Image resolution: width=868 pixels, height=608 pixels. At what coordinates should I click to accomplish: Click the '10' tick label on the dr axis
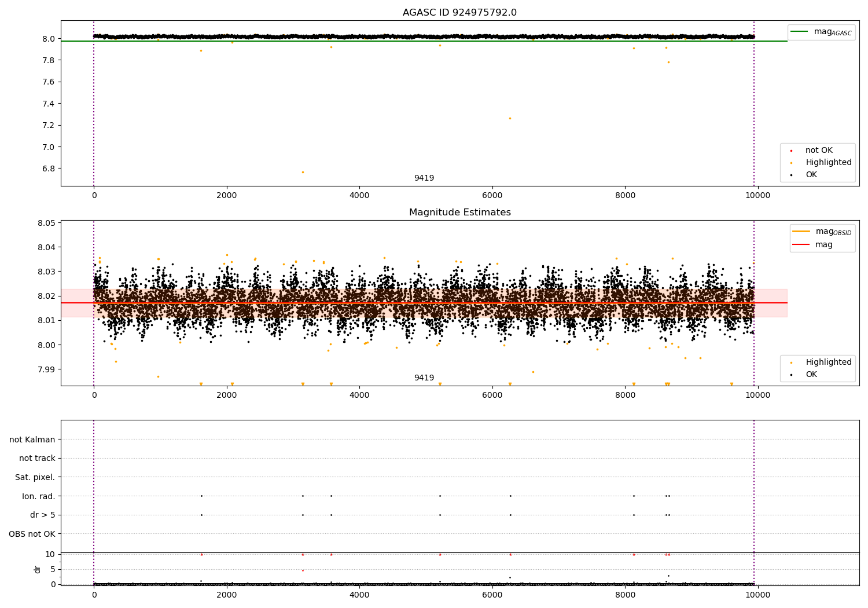pyautogui.click(x=51, y=554)
